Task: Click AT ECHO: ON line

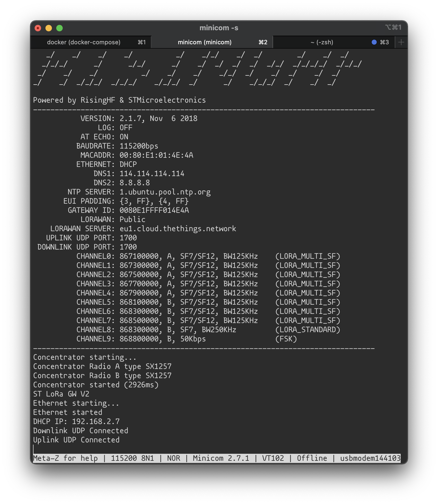Action: point(104,137)
